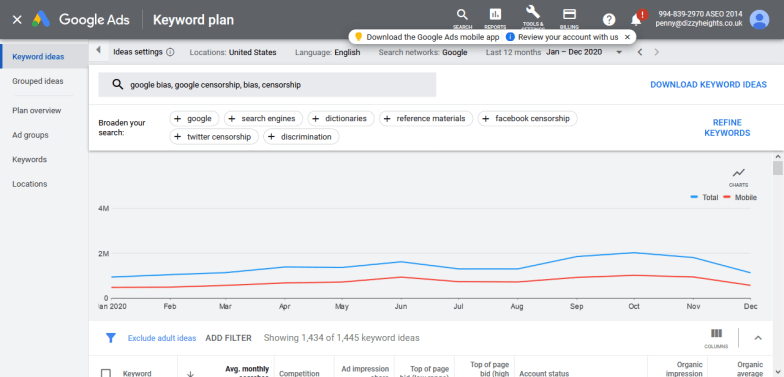Sort by the Competition column header

pyautogui.click(x=299, y=373)
